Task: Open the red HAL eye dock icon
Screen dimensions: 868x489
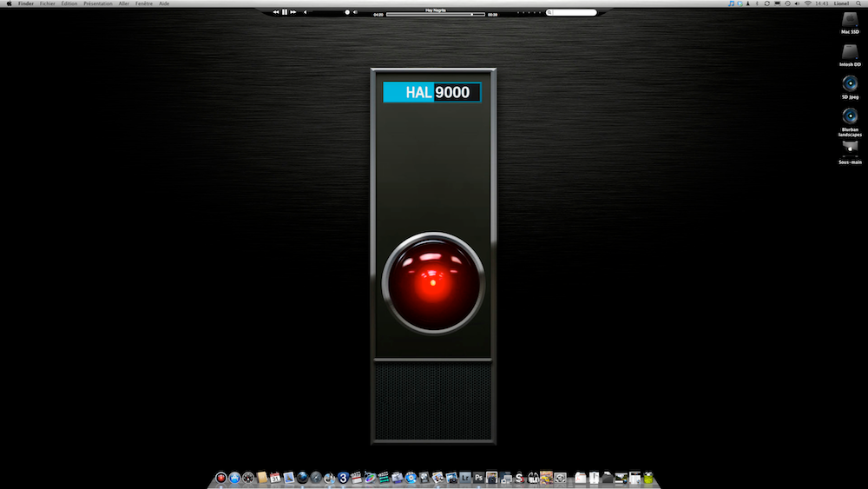Action: click(220, 478)
